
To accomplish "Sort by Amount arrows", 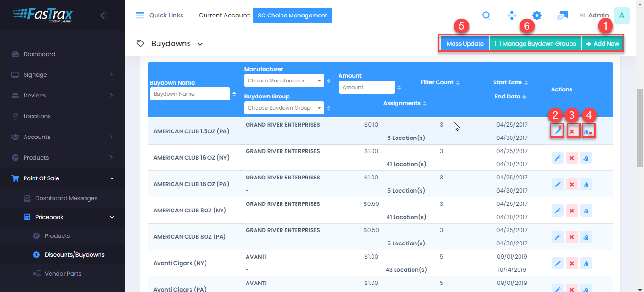I will [x=399, y=87].
